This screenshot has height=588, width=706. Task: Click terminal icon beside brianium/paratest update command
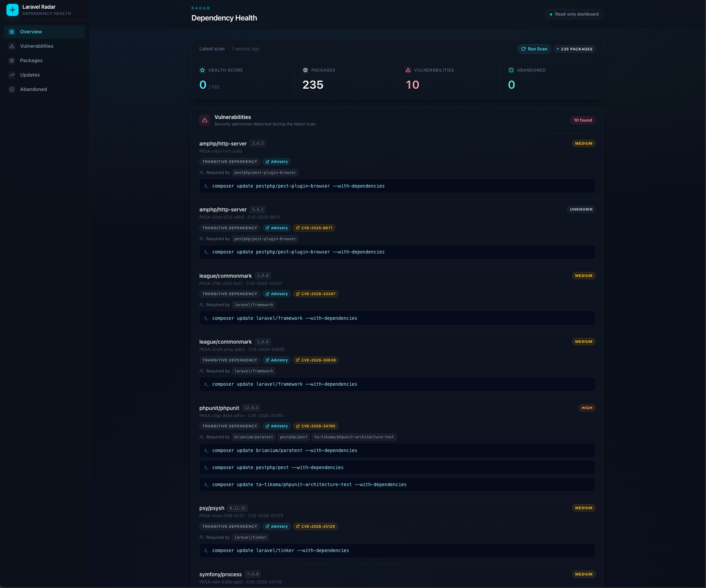click(x=207, y=450)
